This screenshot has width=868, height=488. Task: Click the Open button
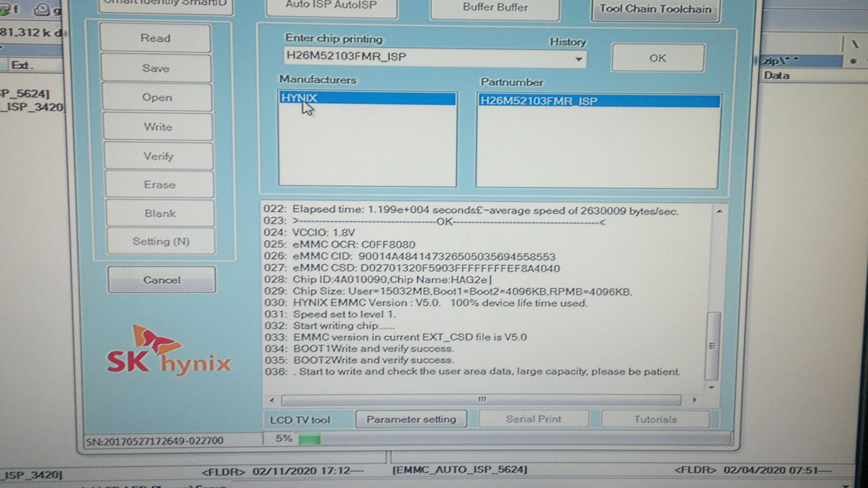pyautogui.click(x=157, y=97)
